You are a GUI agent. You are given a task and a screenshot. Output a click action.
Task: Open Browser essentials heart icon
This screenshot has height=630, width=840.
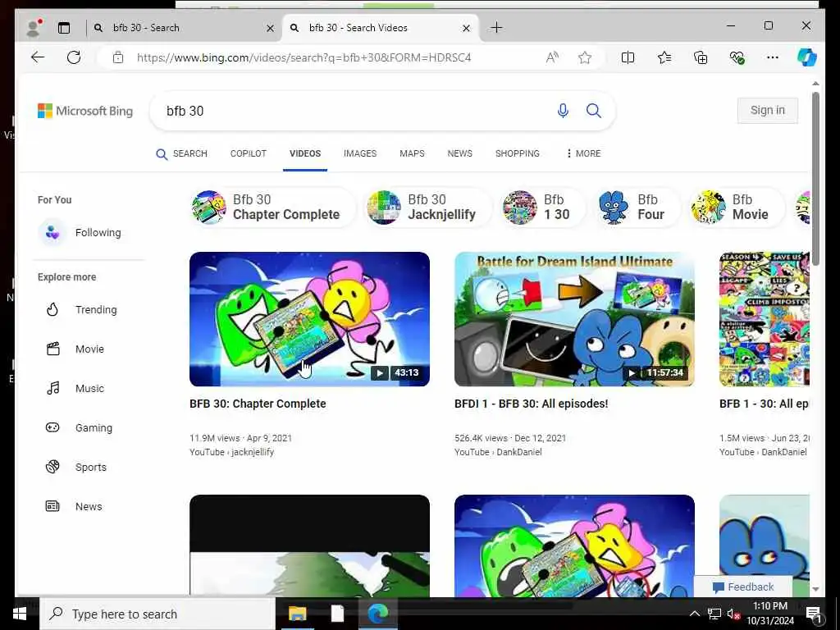(x=737, y=57)
